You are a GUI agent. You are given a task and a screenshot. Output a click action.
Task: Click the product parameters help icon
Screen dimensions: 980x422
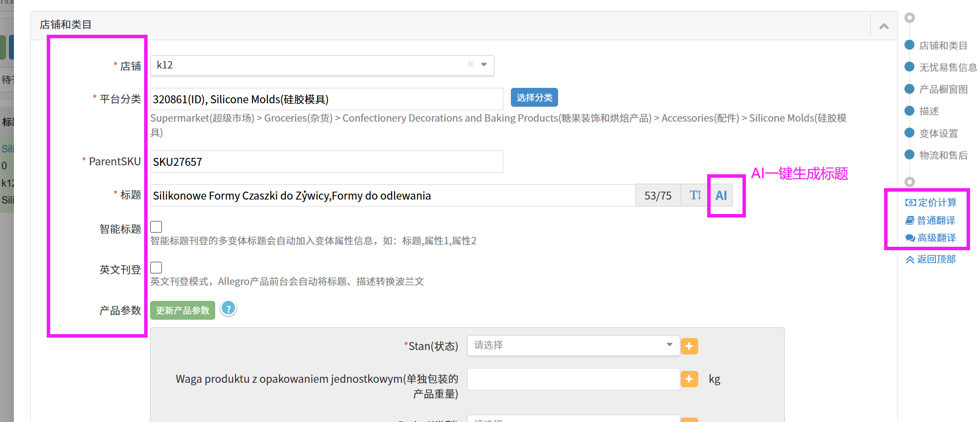click(x=228, y=309)
